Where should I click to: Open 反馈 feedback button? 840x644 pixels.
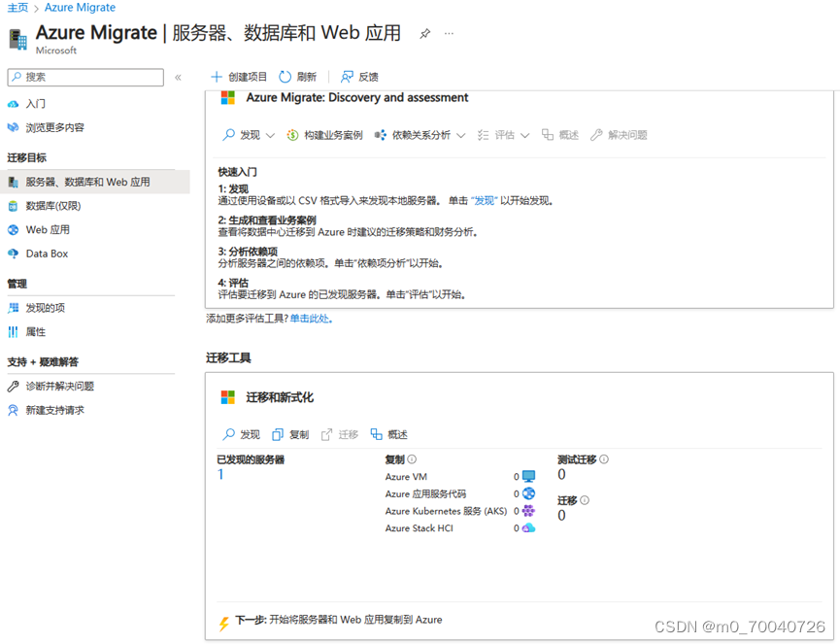[x=359, y=77]
